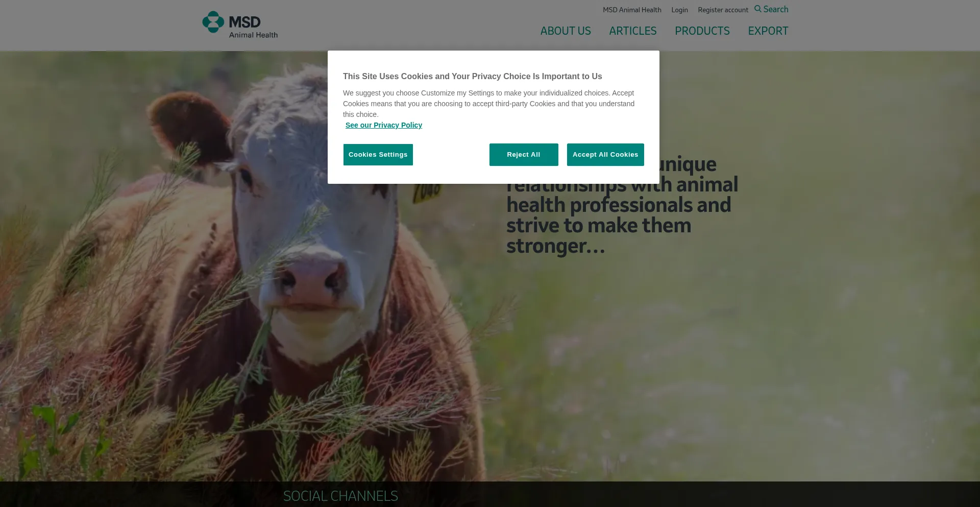The width and height of the screenshot is (980, 507).
Task: Click the MSD Animal Health logo
Action: coord(240,25)
